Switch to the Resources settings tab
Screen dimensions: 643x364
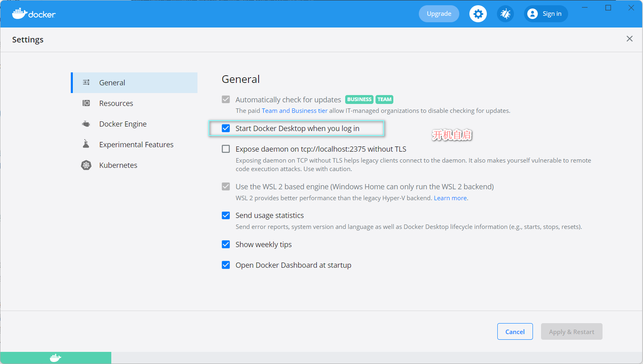point(134,103)
